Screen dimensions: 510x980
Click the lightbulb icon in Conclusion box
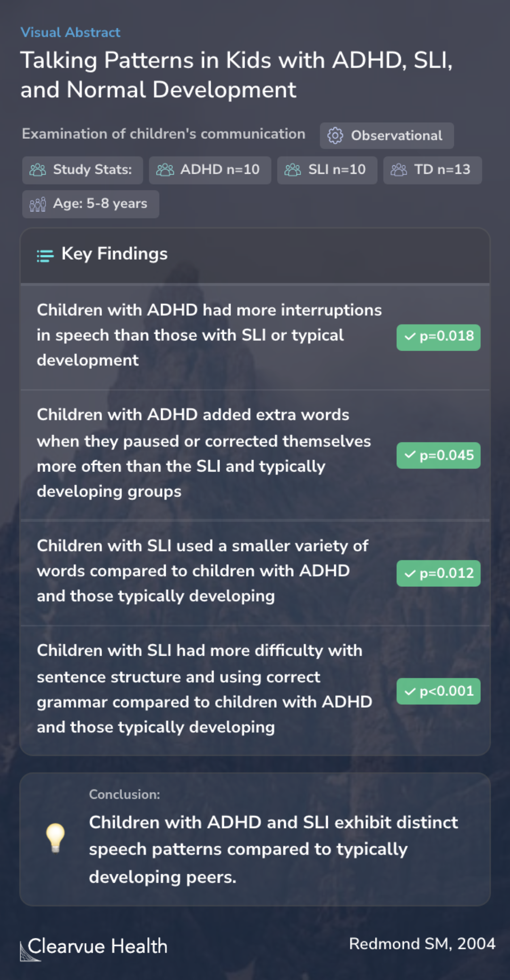pyautogui.click(x=55, y=838)
